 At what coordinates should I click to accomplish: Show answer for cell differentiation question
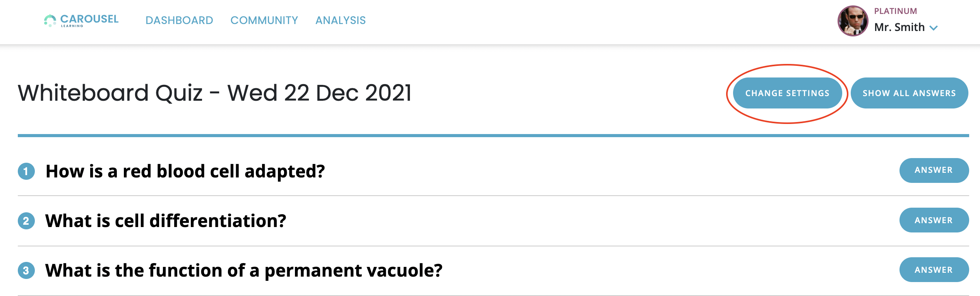[934, 220]
